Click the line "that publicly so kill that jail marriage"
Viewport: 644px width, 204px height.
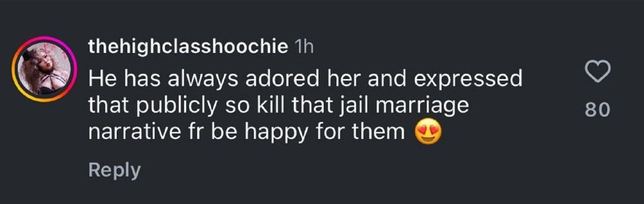(278, 106)
